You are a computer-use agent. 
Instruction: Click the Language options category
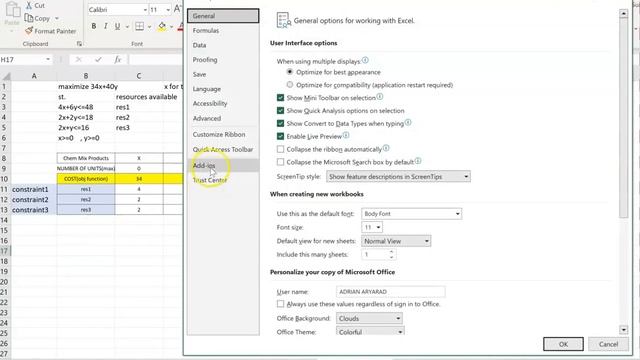223,89
